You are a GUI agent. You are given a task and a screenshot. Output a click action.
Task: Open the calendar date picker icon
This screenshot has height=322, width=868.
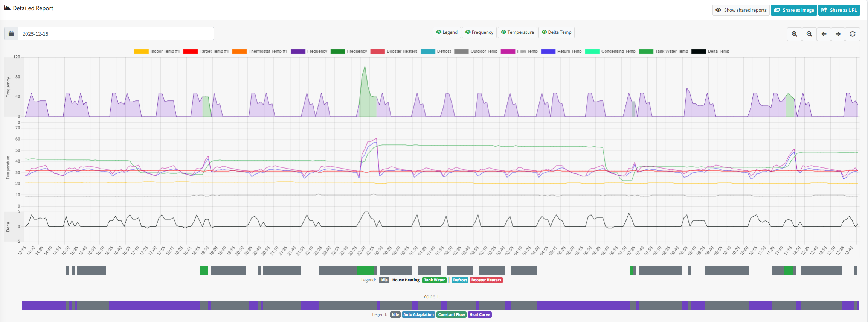tap(11, 34)
